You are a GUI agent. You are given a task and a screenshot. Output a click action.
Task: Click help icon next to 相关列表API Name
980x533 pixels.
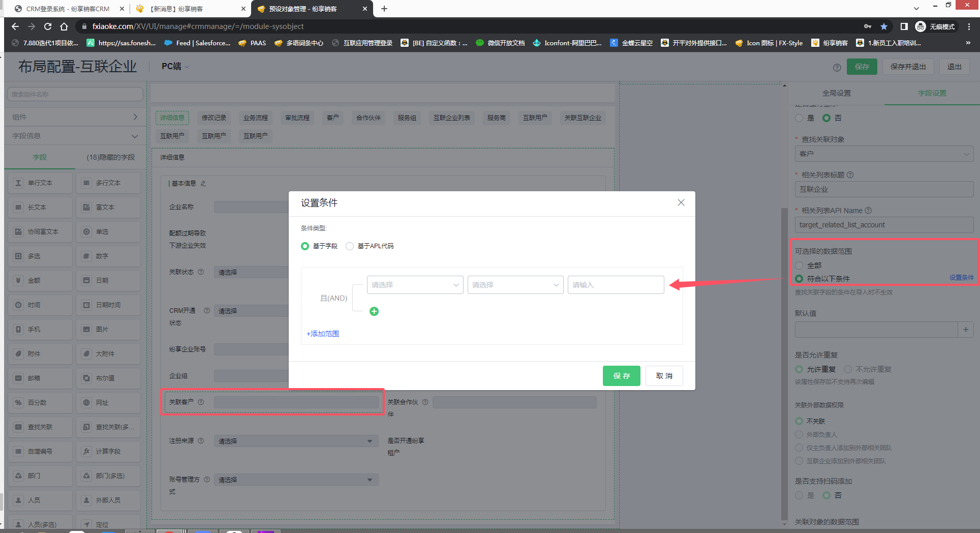(x=868, y=211)
